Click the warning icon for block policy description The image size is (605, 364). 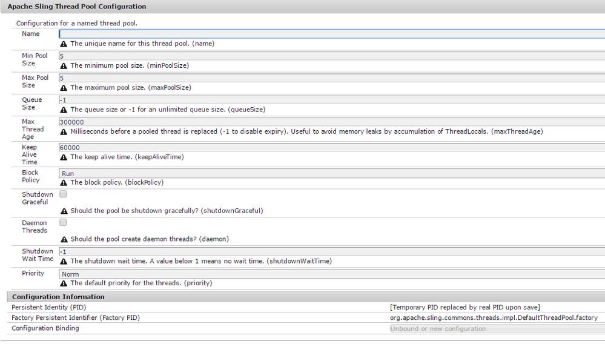pos(64,183)
